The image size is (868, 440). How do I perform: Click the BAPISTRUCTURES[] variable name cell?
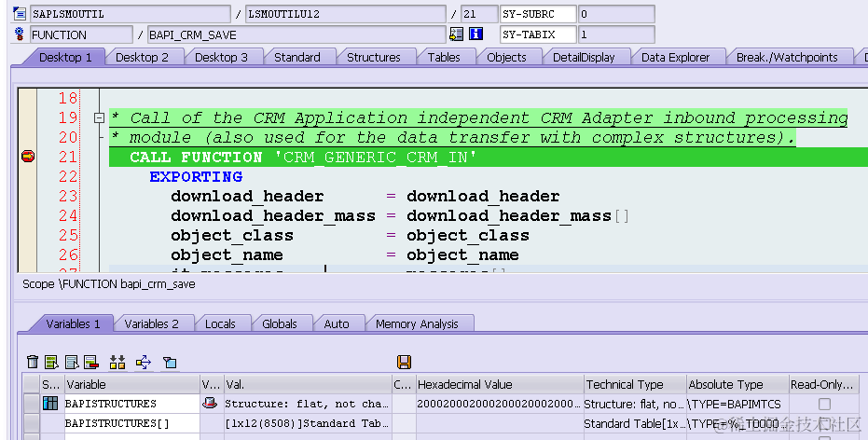pyautogui.click(x=131, y=423)
